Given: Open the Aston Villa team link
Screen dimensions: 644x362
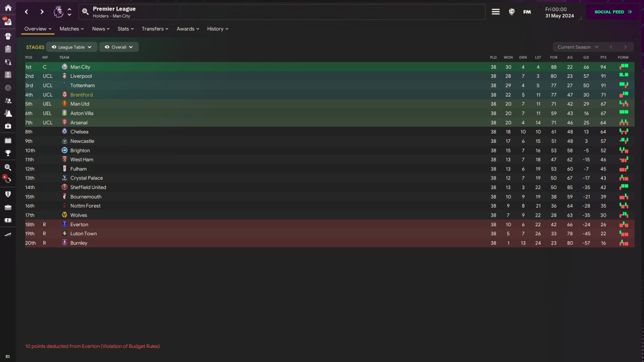Looking at the screenshot, I should (x=82, y=113).
